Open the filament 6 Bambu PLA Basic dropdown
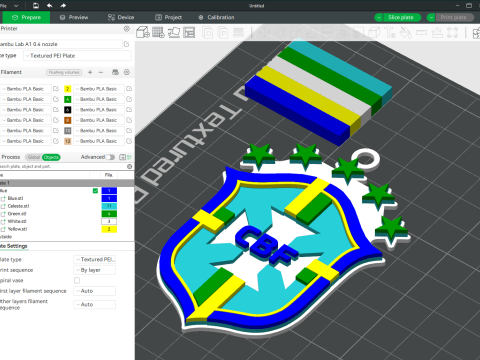The height and width of the screenshot is (360, 480). pos(99,110)
